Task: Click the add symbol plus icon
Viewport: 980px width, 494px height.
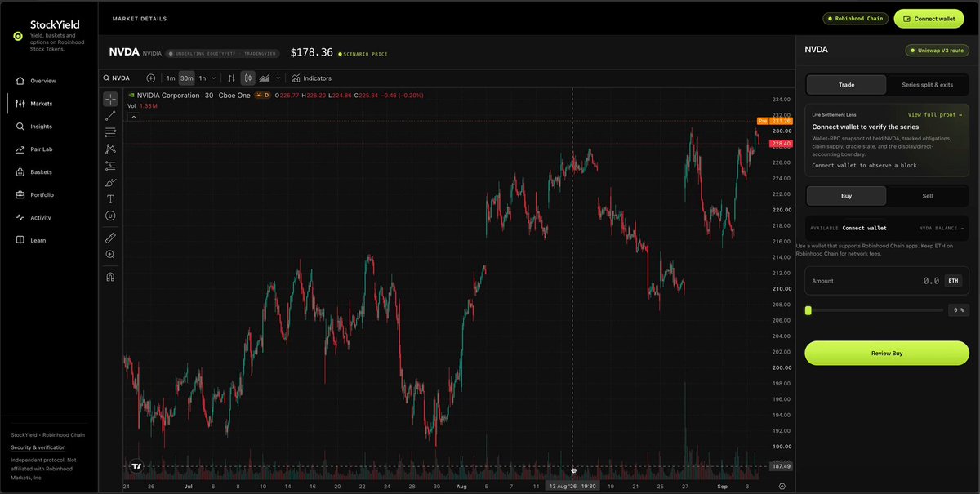Action: [x=151, y=78]
